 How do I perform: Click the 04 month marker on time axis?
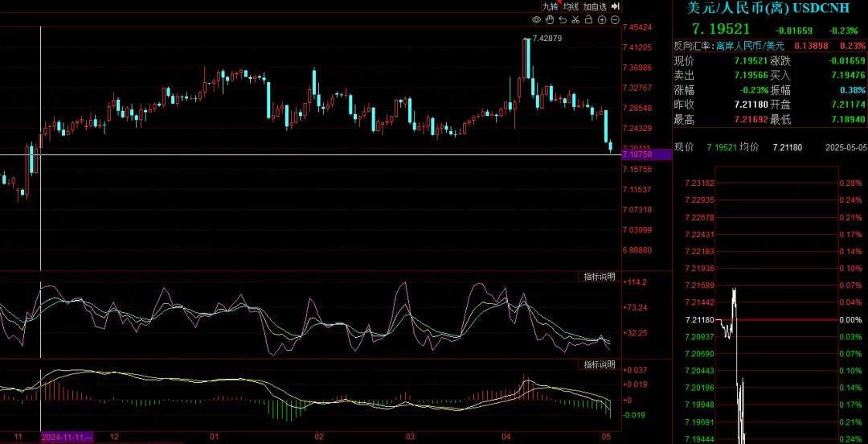tap(506, 437)
